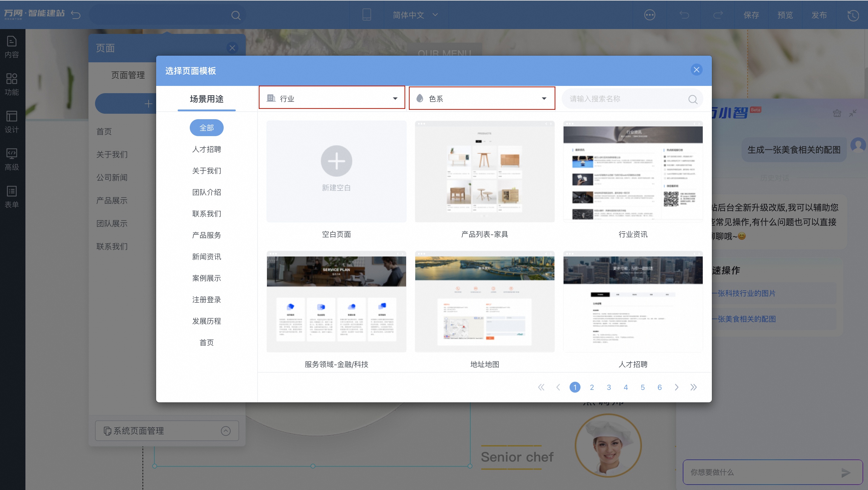Go to template page 6
Image resolution: width=868 pixels, height=490 pixels.
pyautogui.click(x=659, y=387)
